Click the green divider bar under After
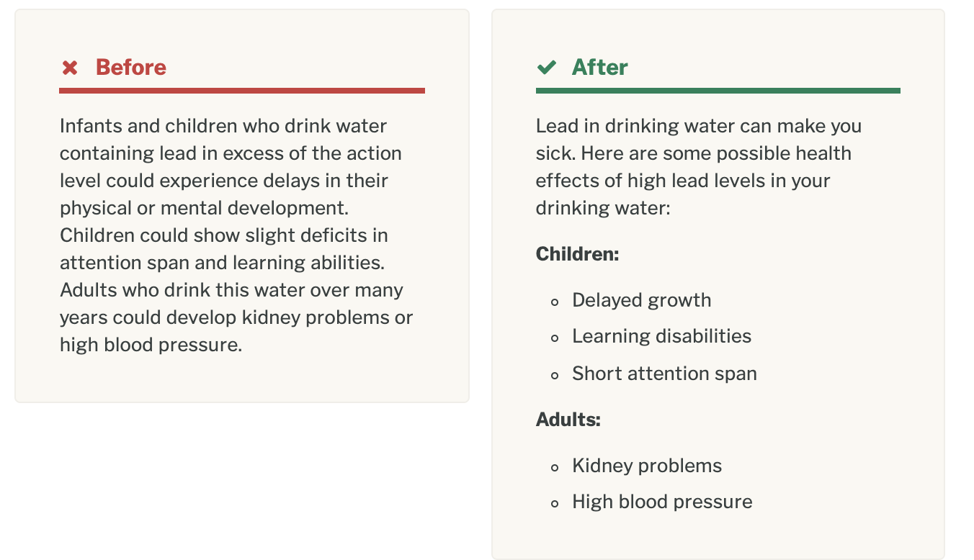This screenshot has width=974, height=560. point(718,91)
